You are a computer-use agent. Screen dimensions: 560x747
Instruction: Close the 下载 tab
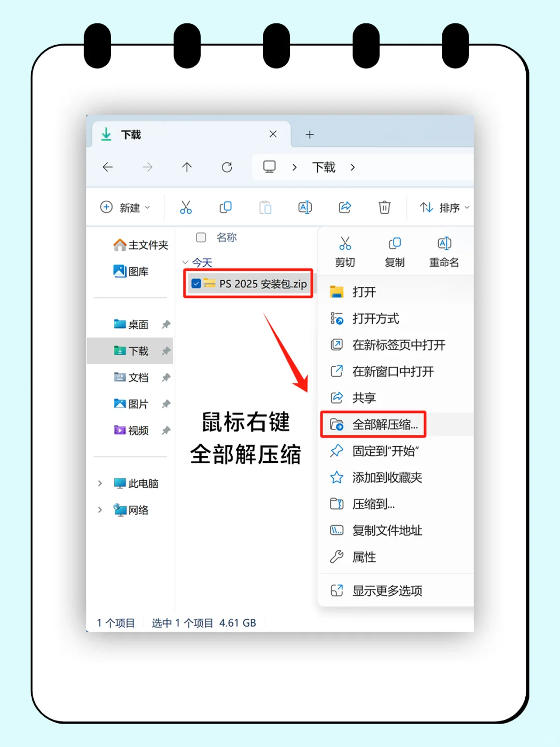click(x=273, y=134)
